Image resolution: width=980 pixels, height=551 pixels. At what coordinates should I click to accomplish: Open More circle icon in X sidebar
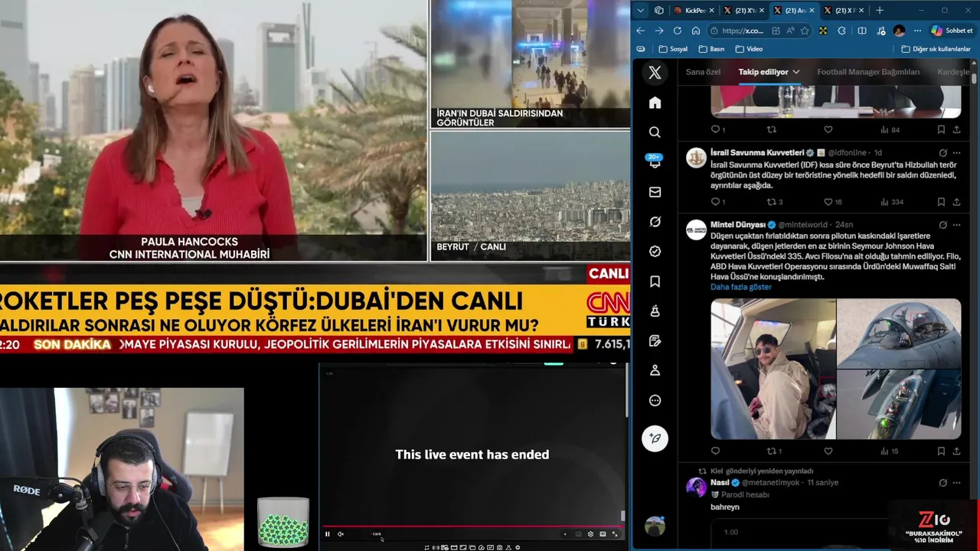coord(655,400)
